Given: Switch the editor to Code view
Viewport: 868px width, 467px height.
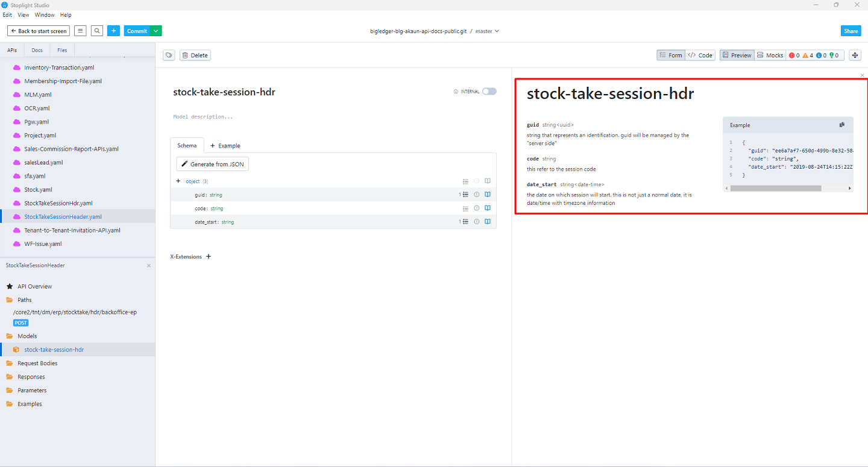Looking at the screenshot, I should 700,55.
